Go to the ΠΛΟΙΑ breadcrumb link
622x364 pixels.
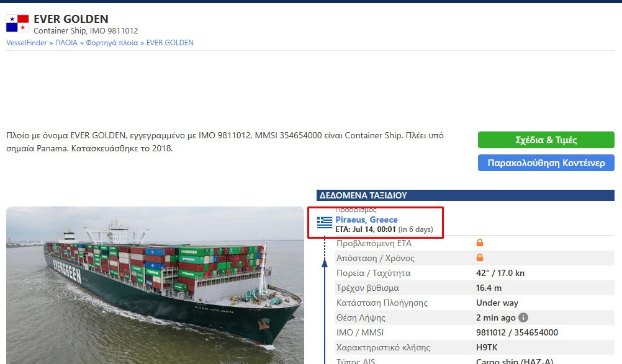[x=66, y=43]
